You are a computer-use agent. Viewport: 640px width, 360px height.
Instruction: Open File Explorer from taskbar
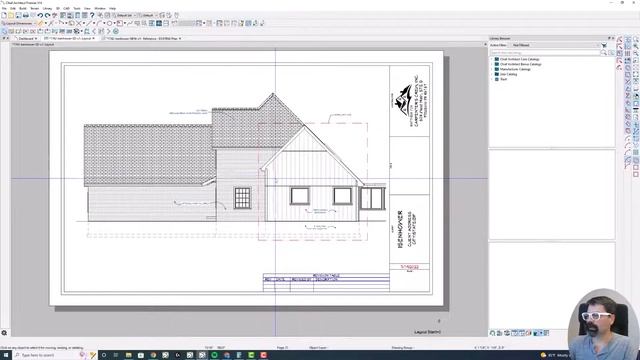pos(128,355)
